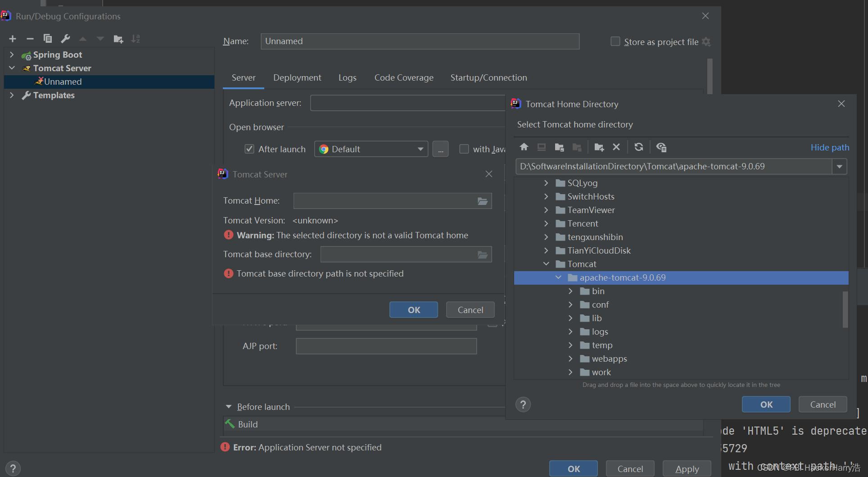
Task: Go to project directory icon
Action: [560, 147]
